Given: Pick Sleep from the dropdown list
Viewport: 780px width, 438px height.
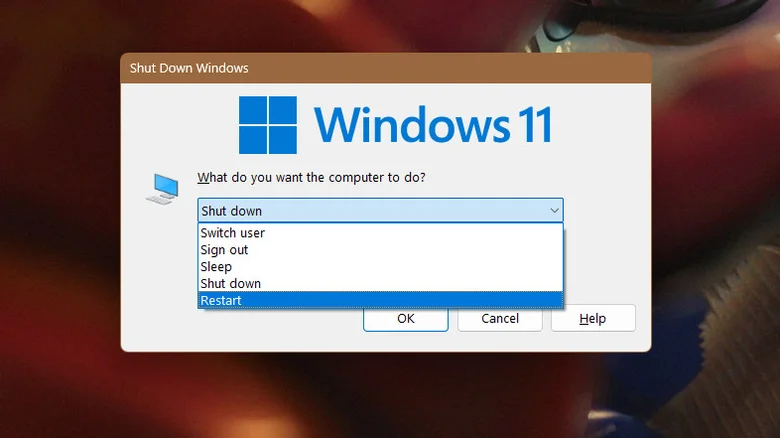Looking at the screenshot, I should pyautogui.click(x=381, y=267).
